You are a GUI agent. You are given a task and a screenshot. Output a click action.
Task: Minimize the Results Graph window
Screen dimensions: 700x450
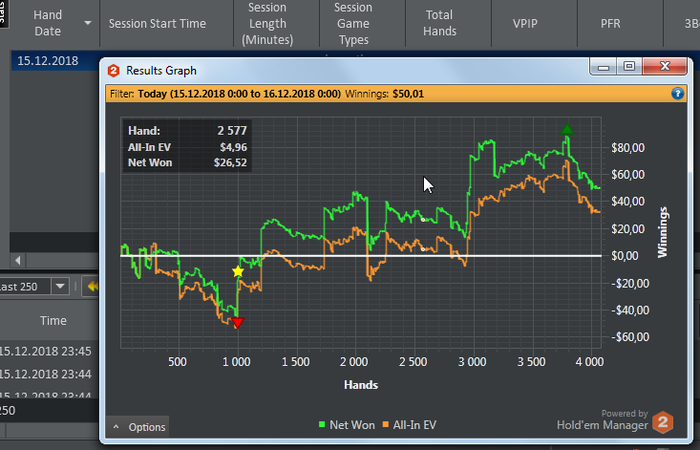pos(604,67)
